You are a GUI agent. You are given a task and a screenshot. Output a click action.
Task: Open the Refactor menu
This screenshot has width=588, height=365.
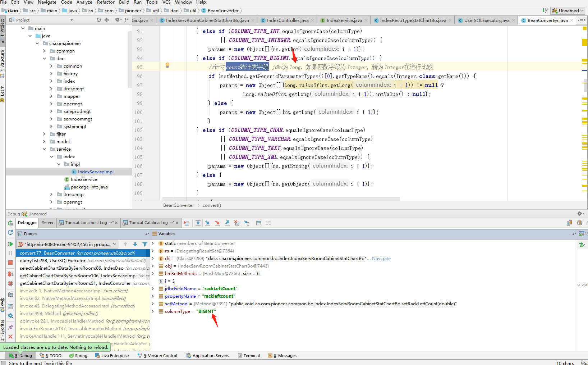(106, 2)
